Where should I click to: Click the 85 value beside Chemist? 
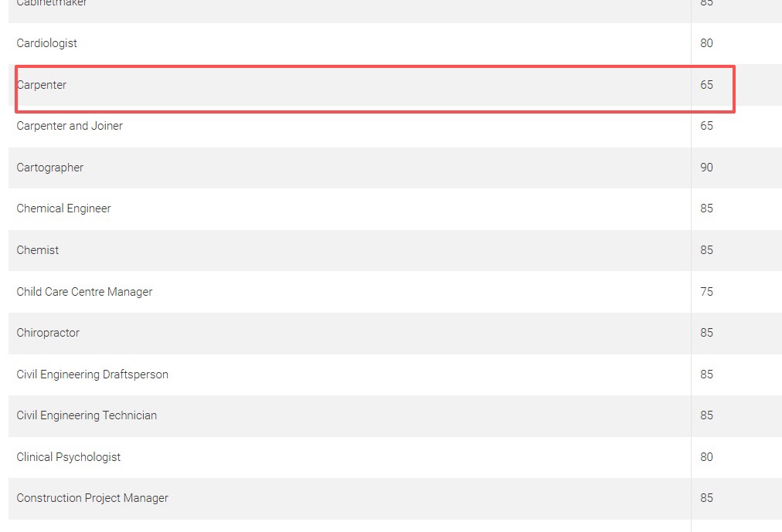click(x=706, y=250)
